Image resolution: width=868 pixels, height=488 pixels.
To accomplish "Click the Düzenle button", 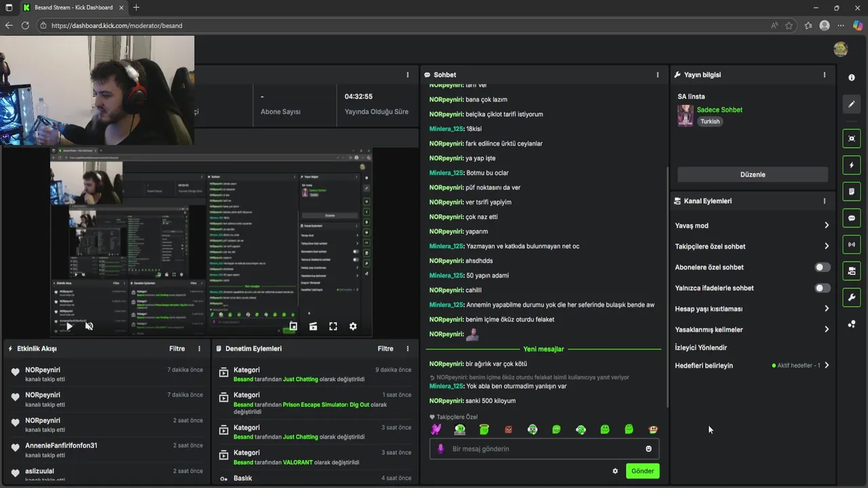I will pos(753,174).
